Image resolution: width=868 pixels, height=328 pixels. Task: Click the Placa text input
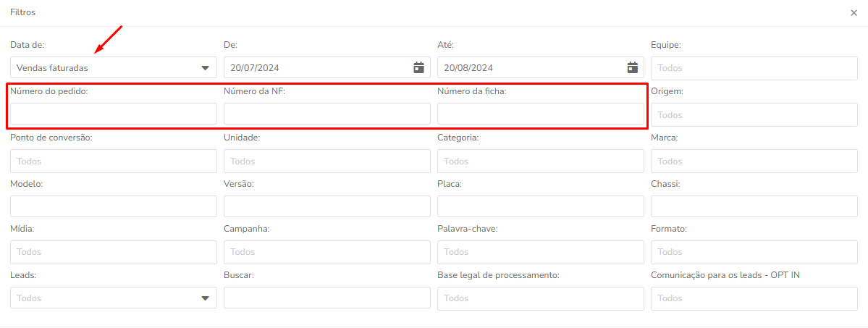coord(541,206)
